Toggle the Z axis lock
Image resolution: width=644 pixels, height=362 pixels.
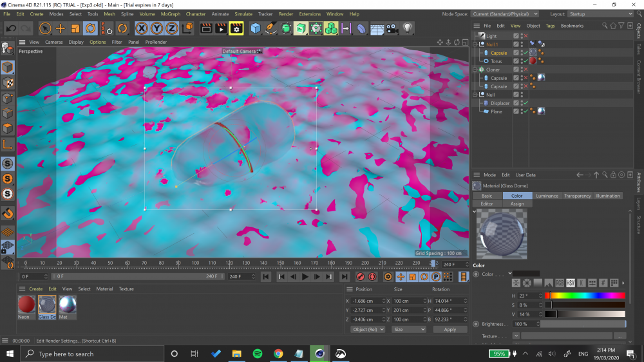tap(172, 28)
